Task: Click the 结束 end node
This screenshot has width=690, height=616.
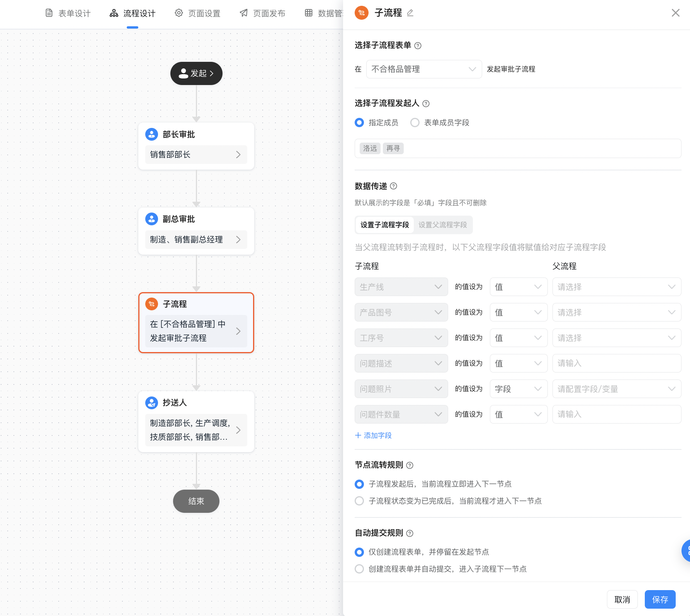Action: click(196, 501)
